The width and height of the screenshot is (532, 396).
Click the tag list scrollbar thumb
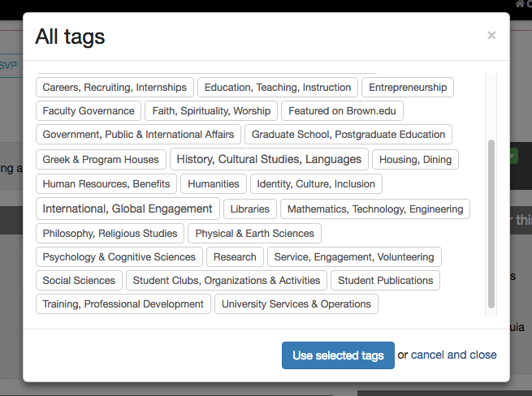coord(491,224)
